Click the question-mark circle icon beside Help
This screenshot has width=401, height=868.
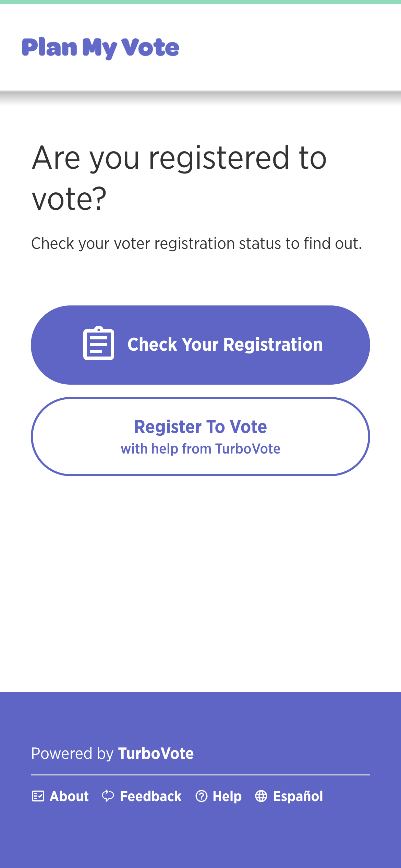coord(202,796)
